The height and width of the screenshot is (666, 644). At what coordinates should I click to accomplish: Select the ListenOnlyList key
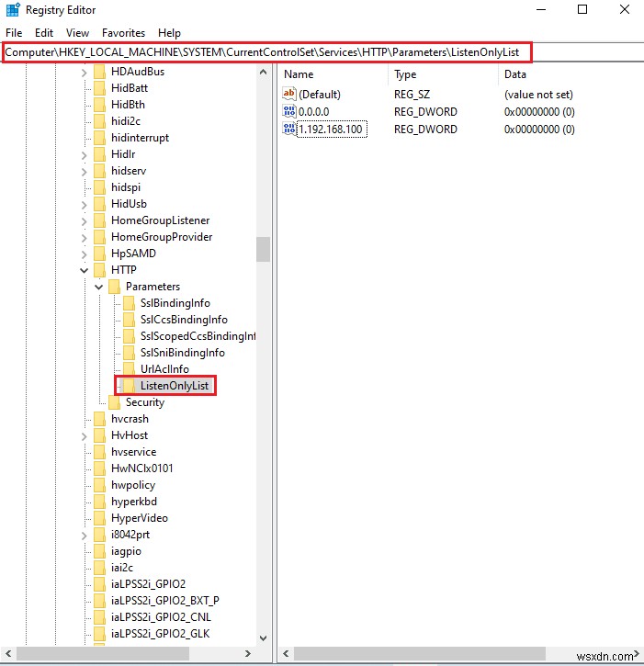[x=175, y=386]
